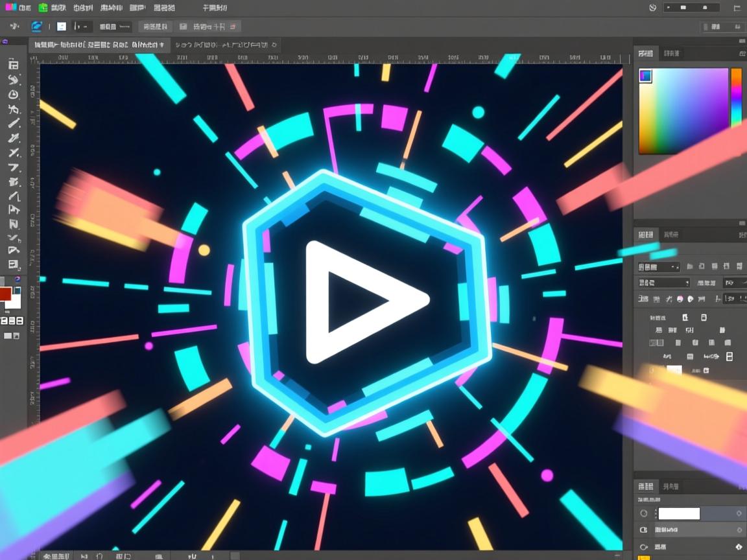Click the blue circular icon in options bar
747x560 pixels.
click(37, 27)
